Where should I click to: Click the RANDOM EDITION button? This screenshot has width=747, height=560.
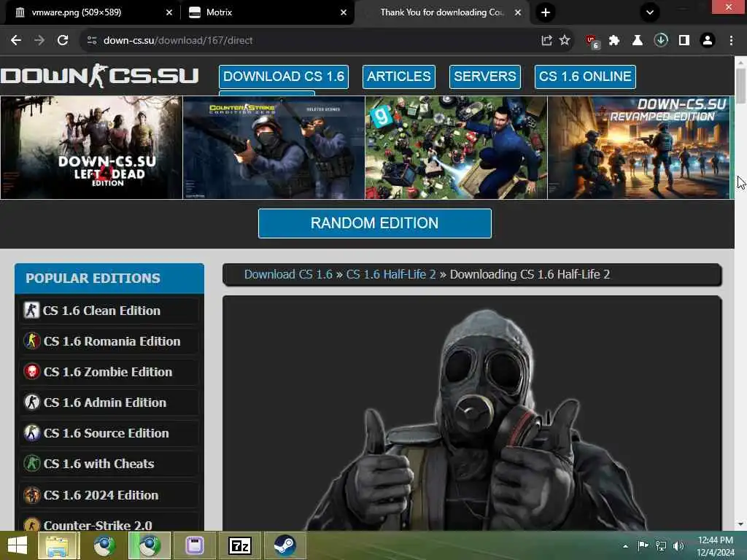point(374,223)
